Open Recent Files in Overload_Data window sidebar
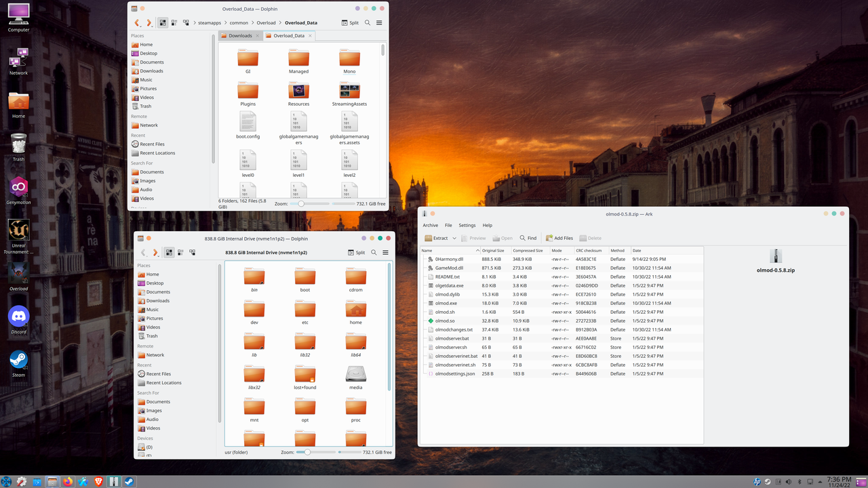 [x=152, y=144]
